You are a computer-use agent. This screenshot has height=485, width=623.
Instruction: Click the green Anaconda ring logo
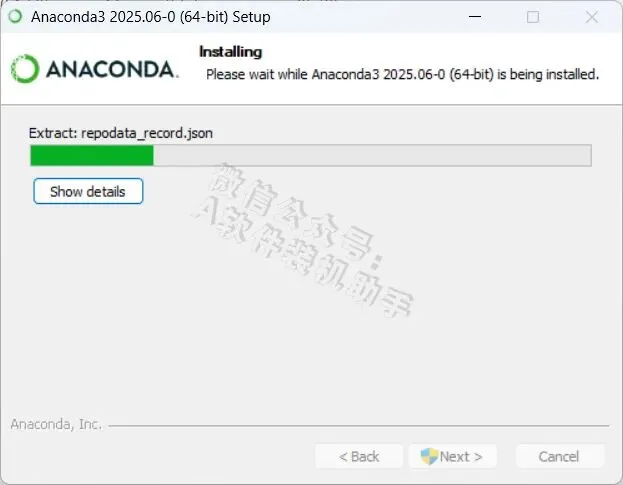pos(25,69)
